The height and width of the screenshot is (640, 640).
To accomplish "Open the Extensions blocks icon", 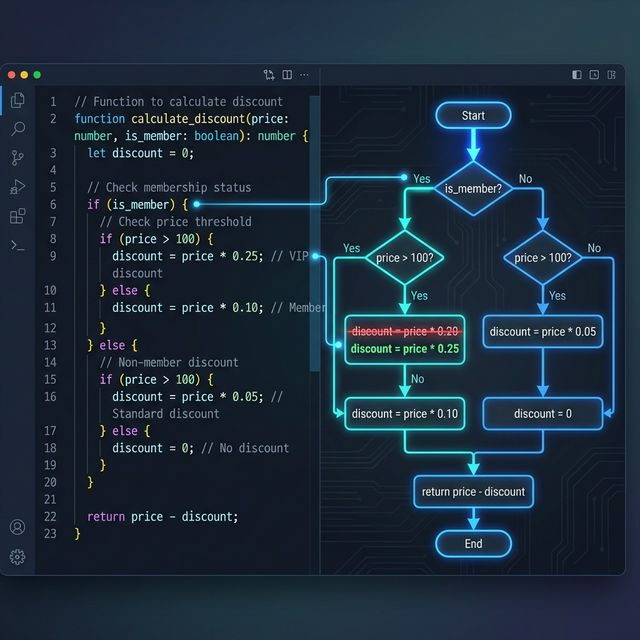I will point(17,216).
